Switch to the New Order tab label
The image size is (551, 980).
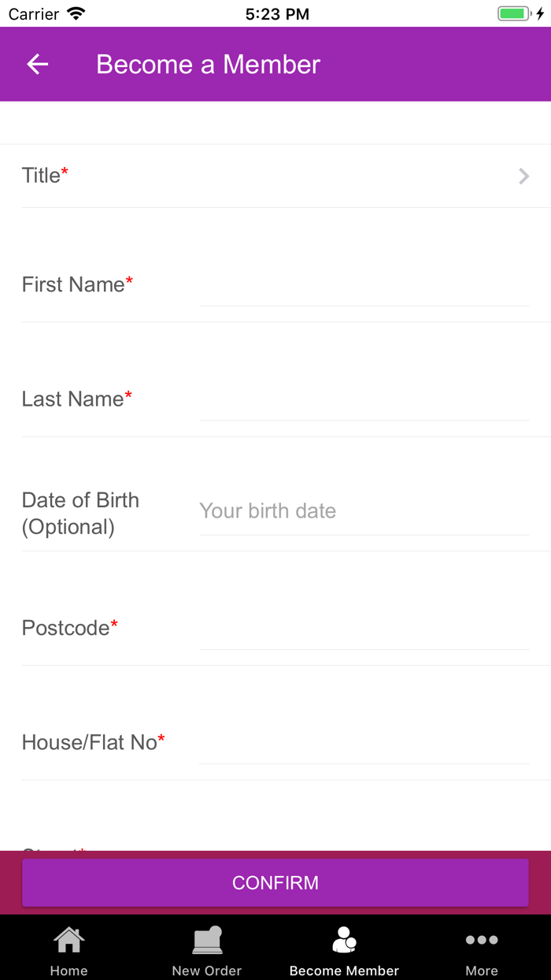click(207, 971)
